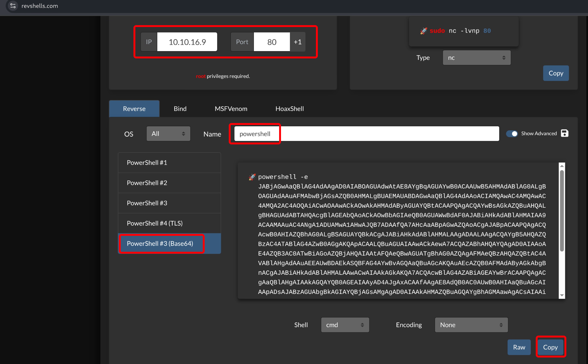Increment port with the +1 button
Image resolution: width=588 pixels, height=364 pixels.
pyautogui.click(x=298, y=42)
